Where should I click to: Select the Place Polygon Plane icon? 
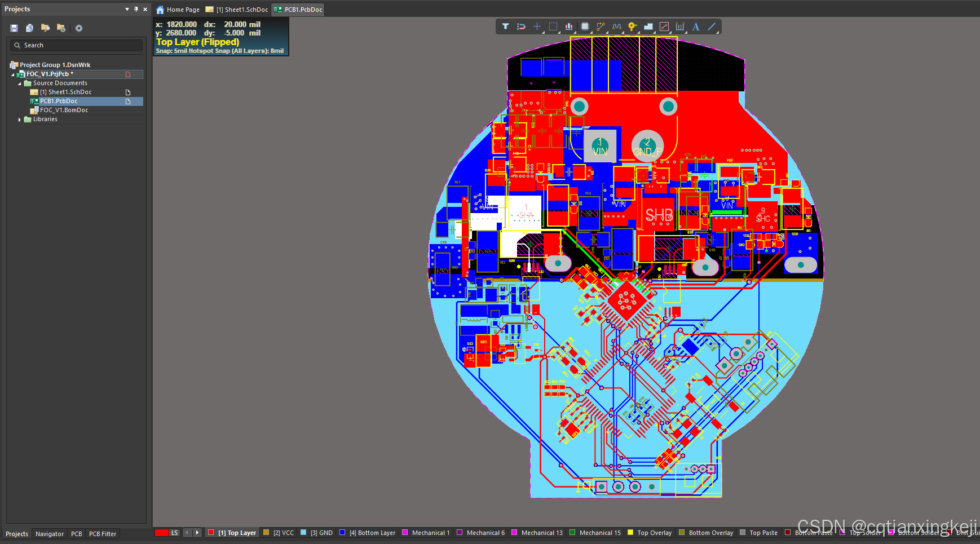pyautogui.click(x=648, y=26)
